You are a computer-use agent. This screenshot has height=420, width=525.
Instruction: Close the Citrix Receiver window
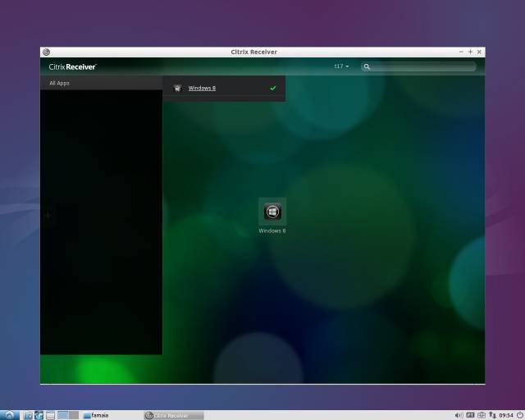479,52
